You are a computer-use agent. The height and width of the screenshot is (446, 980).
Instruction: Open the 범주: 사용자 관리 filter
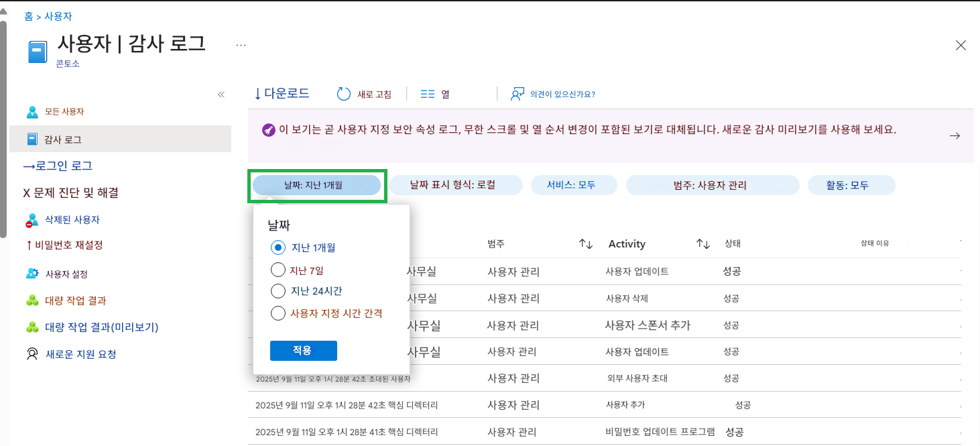pos(713,185)
